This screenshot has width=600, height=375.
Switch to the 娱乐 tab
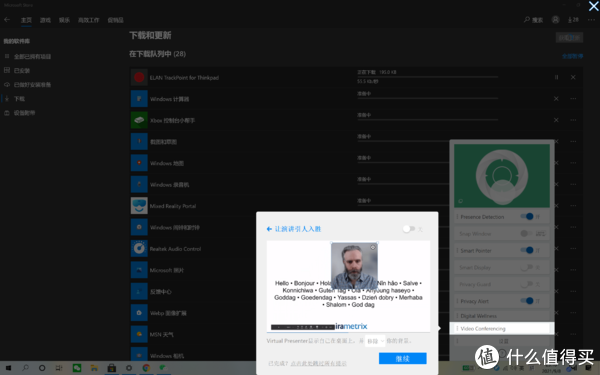64,20
